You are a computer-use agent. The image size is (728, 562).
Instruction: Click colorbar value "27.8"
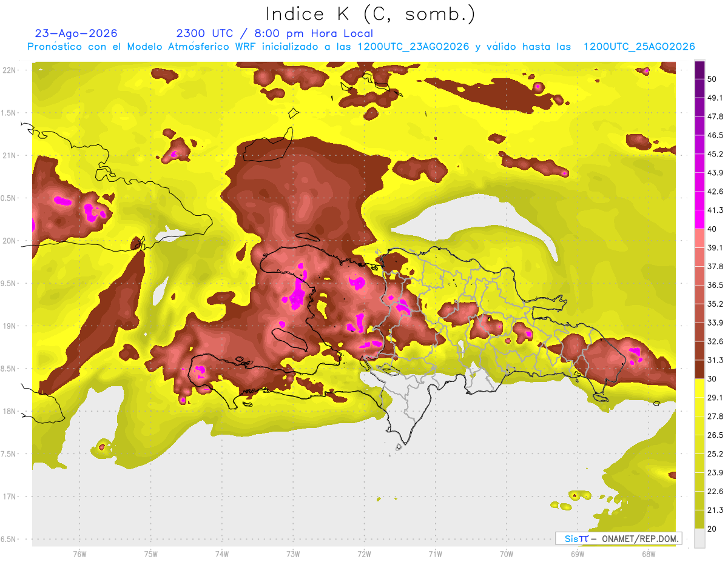pyautogui.click(x=715, y=416)
